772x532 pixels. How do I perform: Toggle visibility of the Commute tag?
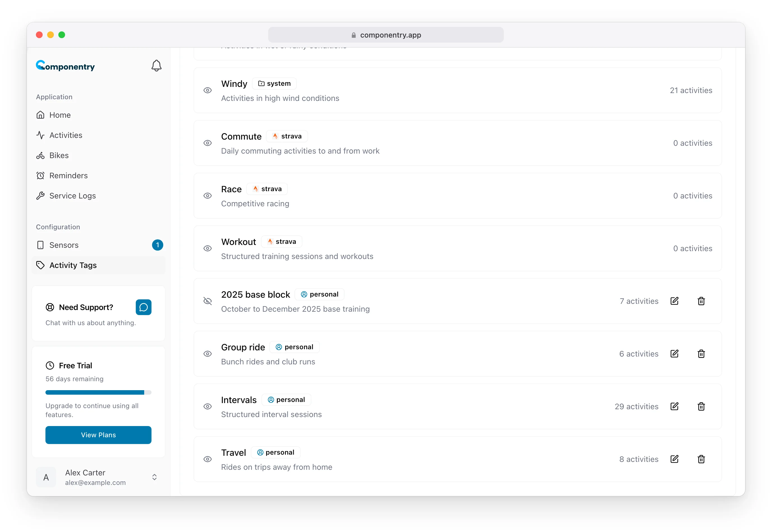[208, 143]
